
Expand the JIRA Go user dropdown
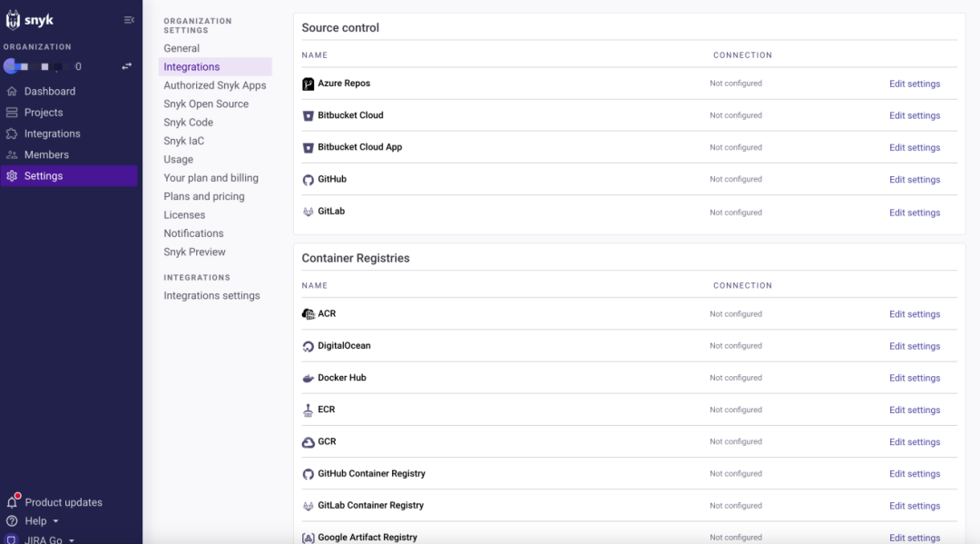coord(72,540)
